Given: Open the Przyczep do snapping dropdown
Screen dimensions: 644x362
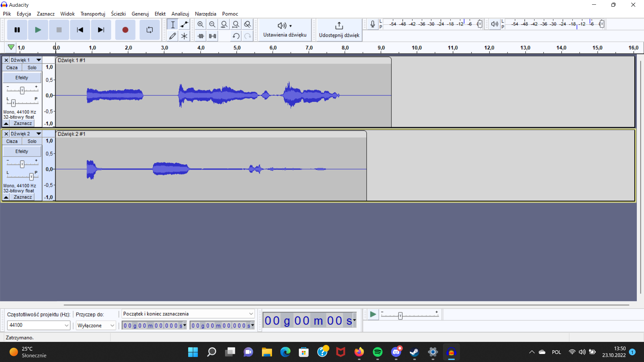Looking at the screenshot, I should tap(112, 325).
